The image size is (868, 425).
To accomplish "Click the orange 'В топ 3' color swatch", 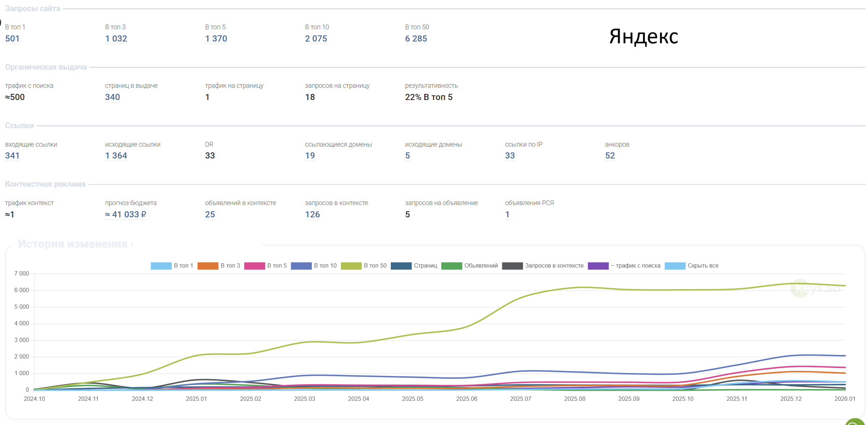I will point(208,266).
